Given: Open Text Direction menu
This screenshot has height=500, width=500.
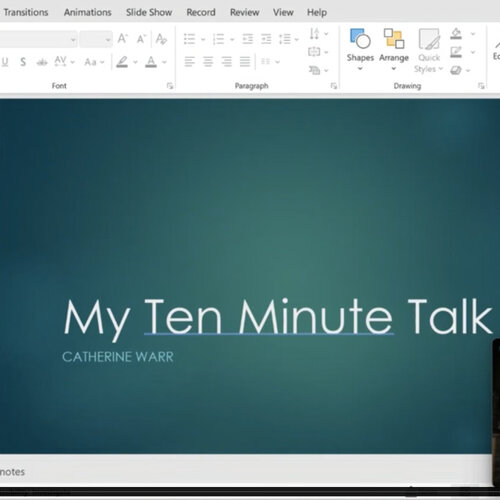Looking at the screenshot, I should (x=318, y=33).
